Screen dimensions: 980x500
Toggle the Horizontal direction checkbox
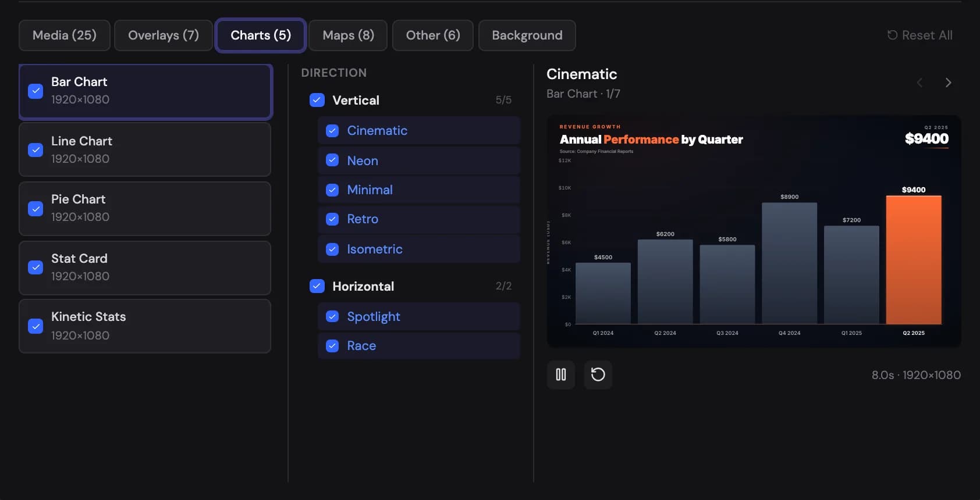pos(317,286)
